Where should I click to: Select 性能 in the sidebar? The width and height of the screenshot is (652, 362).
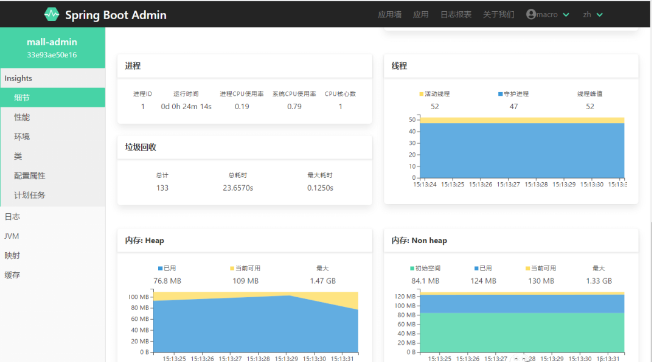52,117
